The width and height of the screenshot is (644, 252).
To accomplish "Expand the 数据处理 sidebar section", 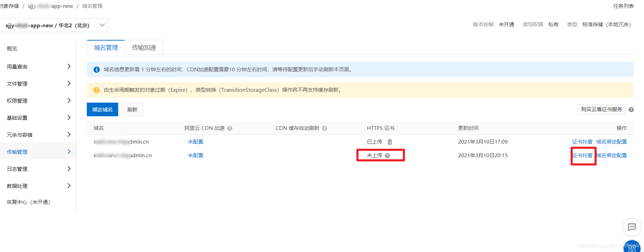I will (x=38, y=186).
